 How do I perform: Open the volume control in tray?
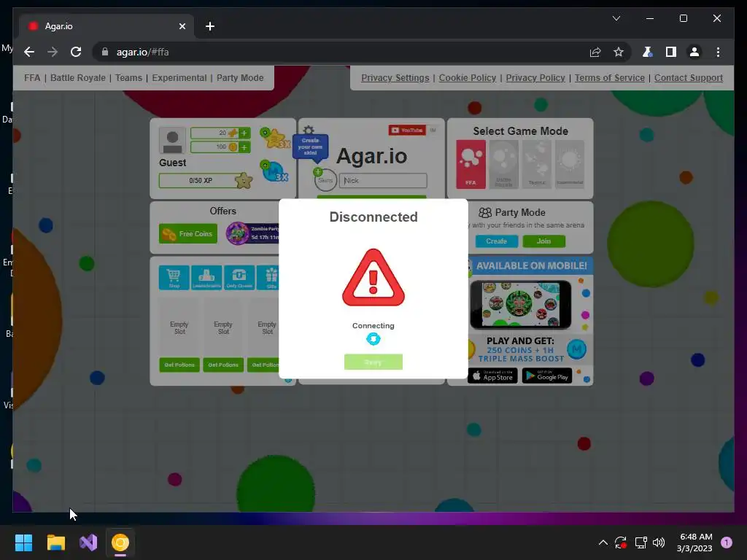point(659,542)
